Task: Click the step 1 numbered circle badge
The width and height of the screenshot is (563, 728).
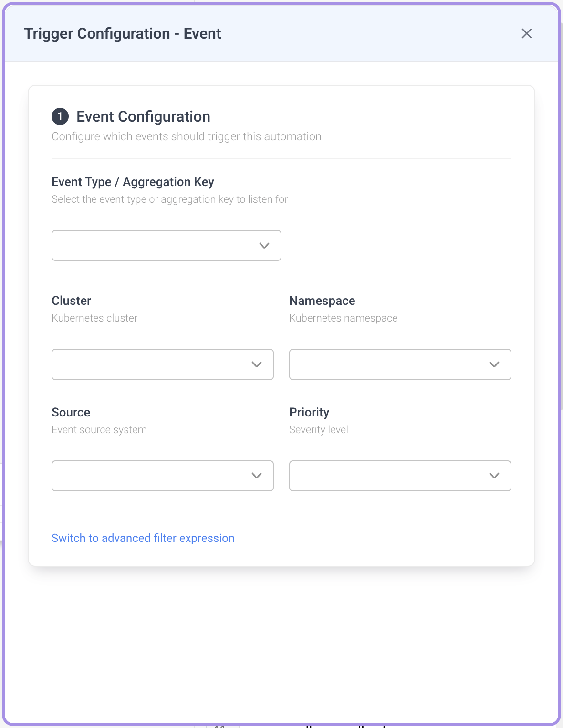Action: coord(59,116)
